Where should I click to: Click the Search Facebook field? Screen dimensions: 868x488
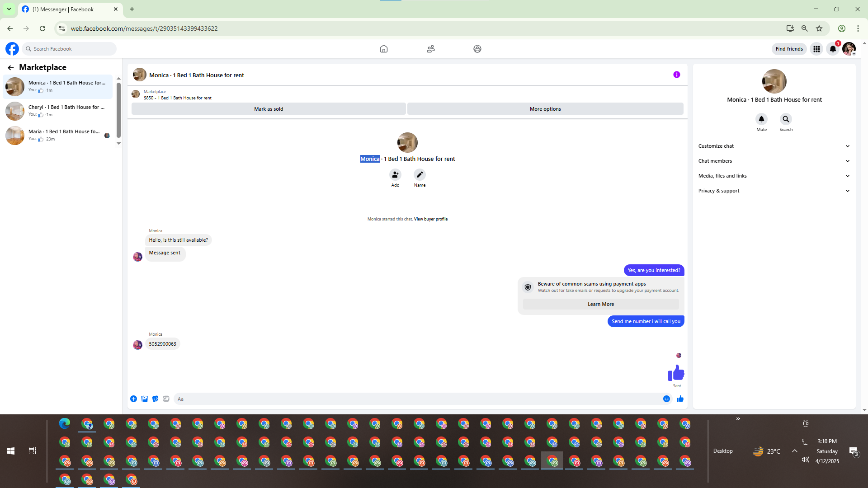[70, 49]
